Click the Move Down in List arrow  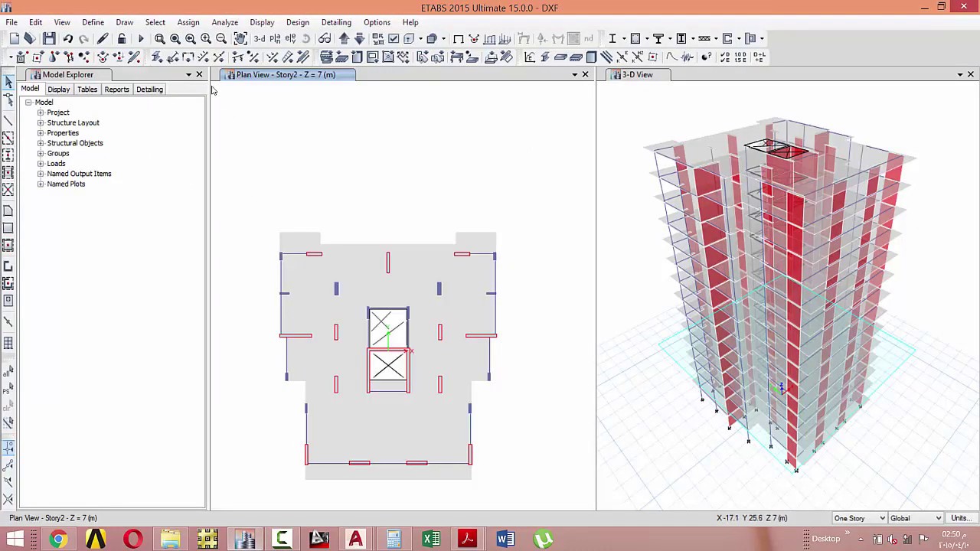[359, 38]
